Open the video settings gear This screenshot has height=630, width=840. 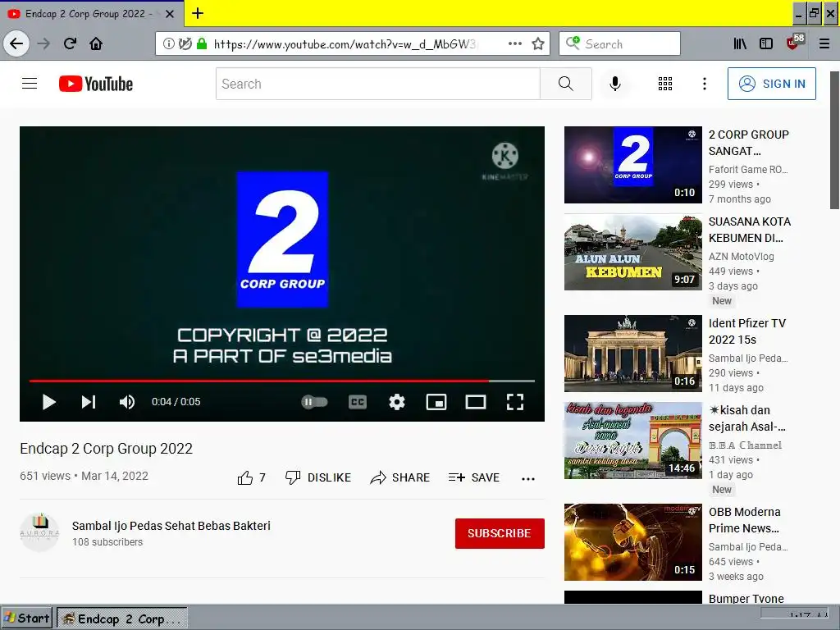[396, 402]
